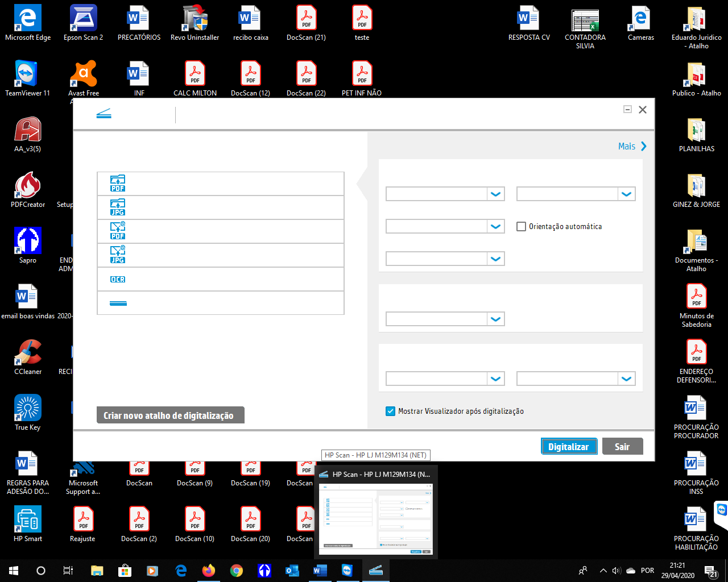Click the Word icon in the taskbar
The height and width of the screenshot is (582, 728).
click(320, 570)
